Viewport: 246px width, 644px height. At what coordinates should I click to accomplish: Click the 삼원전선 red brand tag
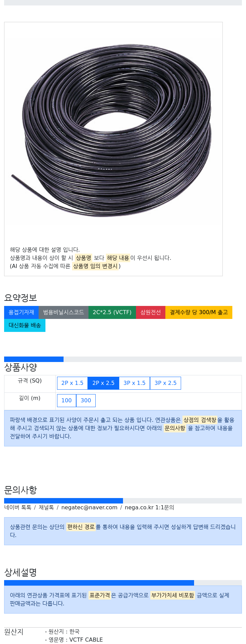tap(151, 312)
